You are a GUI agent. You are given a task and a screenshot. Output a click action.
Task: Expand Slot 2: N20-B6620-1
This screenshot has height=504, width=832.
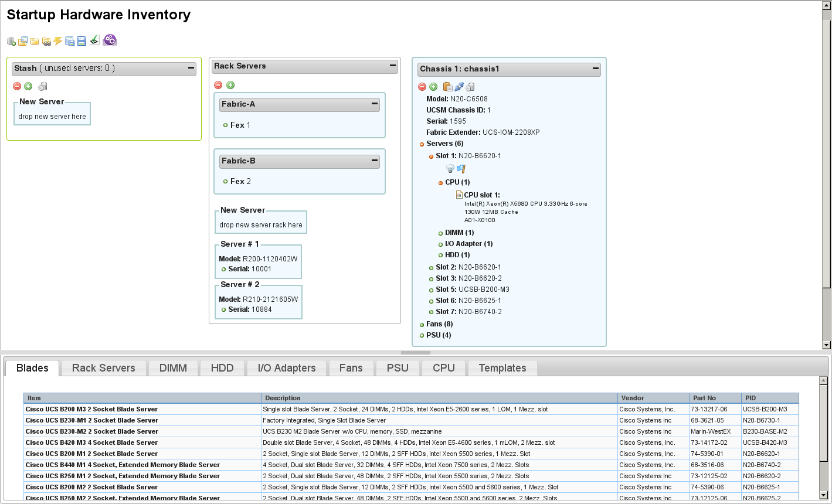point(432,268)
